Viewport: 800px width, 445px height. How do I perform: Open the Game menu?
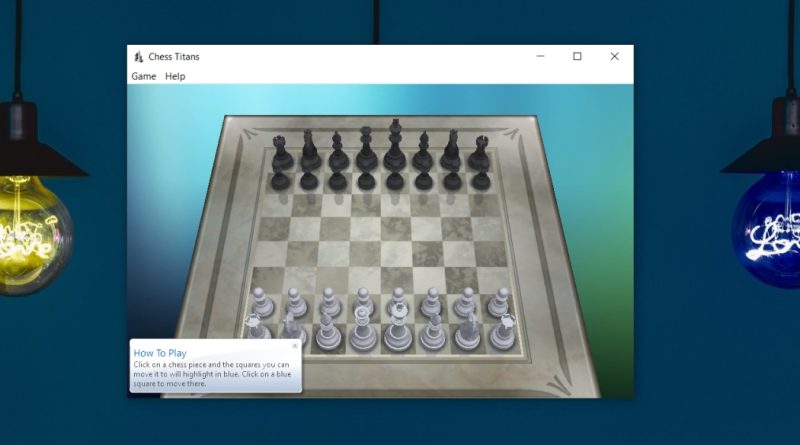[143, 76]
